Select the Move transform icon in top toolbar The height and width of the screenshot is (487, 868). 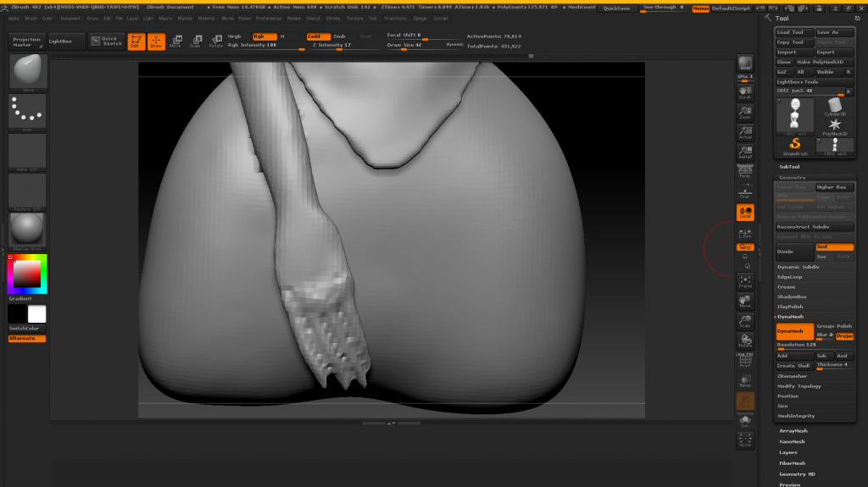point(176,42)
